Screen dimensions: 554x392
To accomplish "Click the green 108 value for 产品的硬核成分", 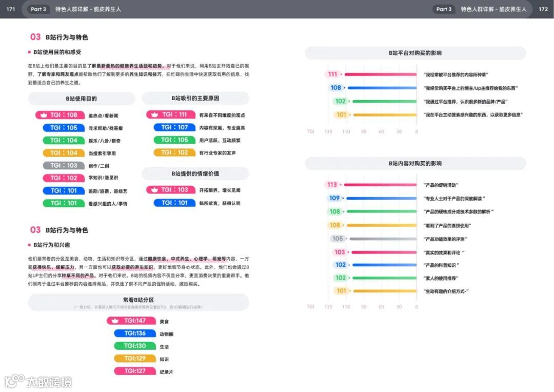I will pos(335,212).
